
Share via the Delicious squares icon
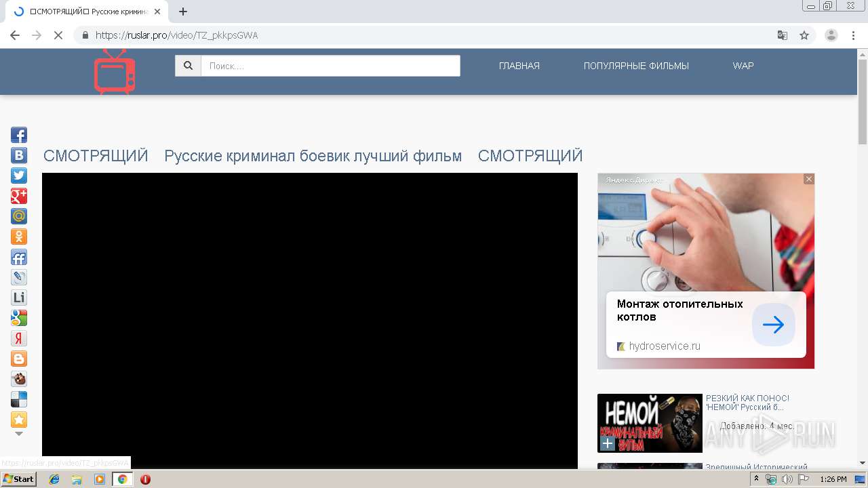pyautogui.click(x=19, y=399)
